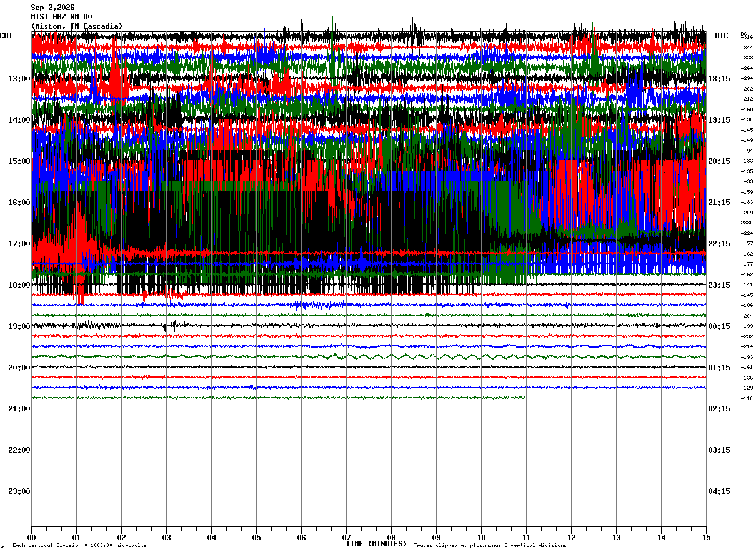This screenshot has width=756, height=554.
Task: Select the minute 11 tick label
Action: (526, 537)
